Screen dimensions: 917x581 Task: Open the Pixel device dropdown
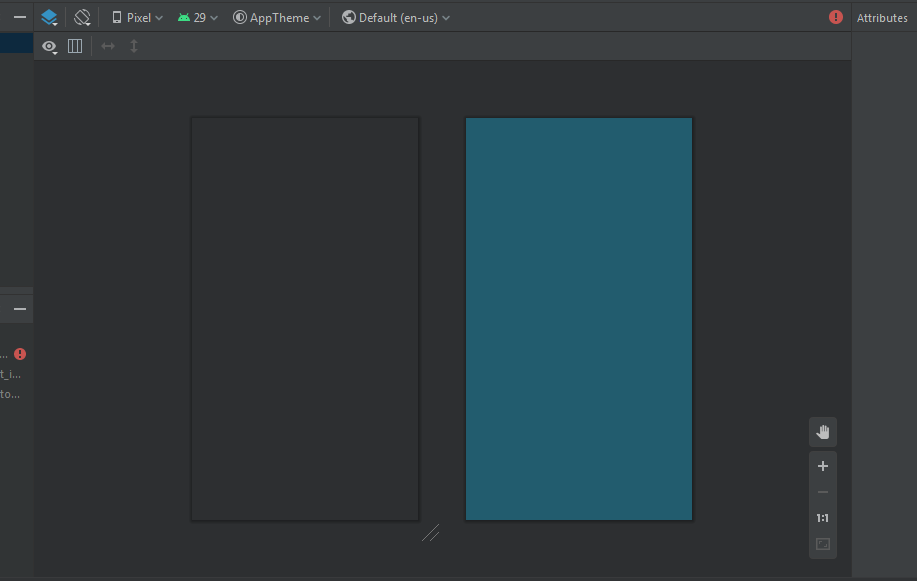(x=137, y=18)
